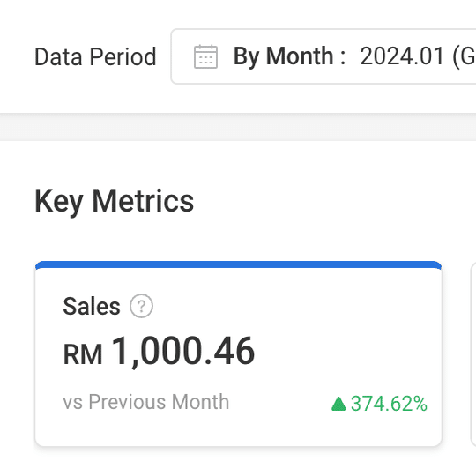Click the gray divider band below Data Period
The image size is (476, 476).
pyautogui.click(x=238, y=127)
